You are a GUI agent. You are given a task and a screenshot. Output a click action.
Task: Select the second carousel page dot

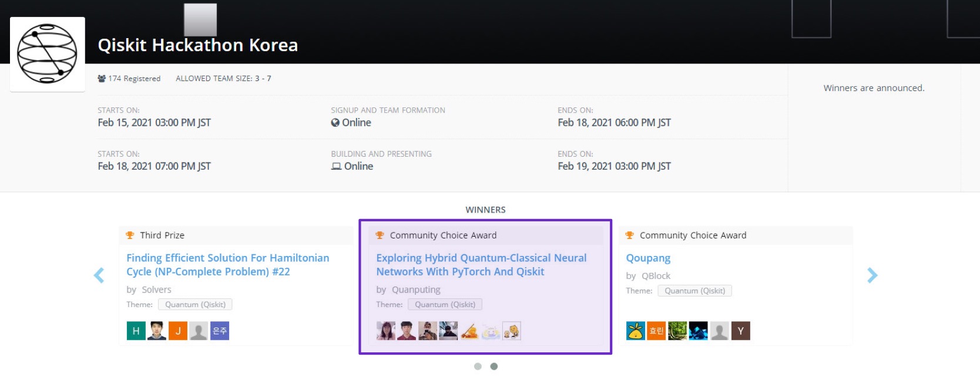(494, 366)
